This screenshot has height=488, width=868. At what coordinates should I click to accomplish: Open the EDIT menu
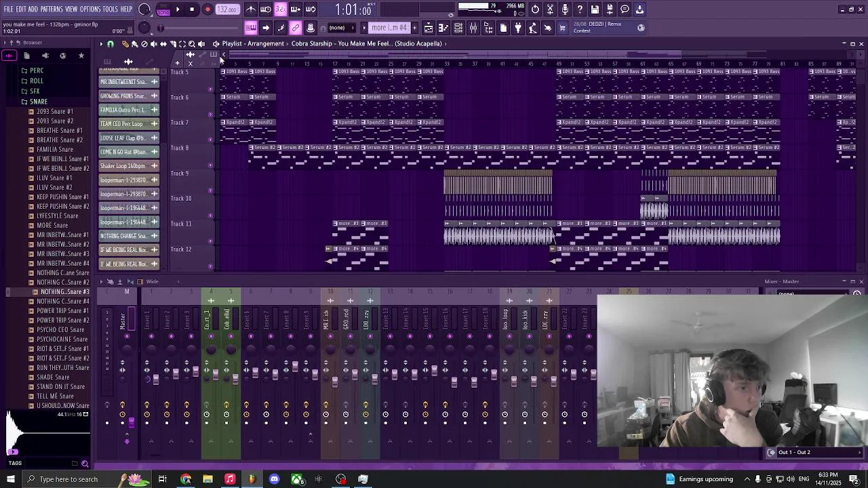(21, 9)
